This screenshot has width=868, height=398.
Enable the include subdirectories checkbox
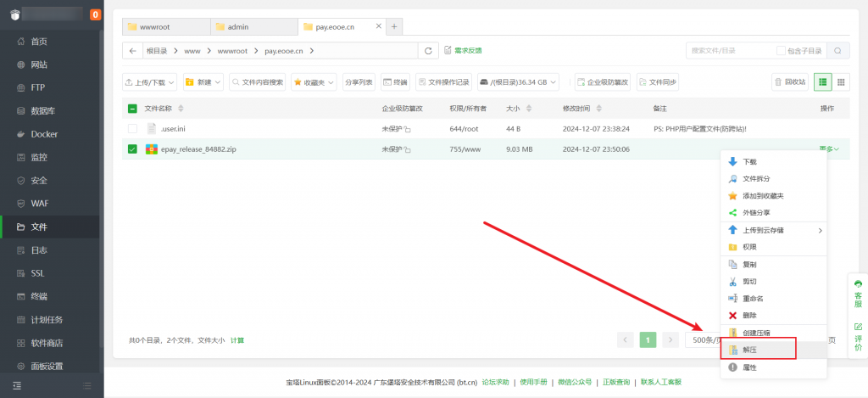781,51
